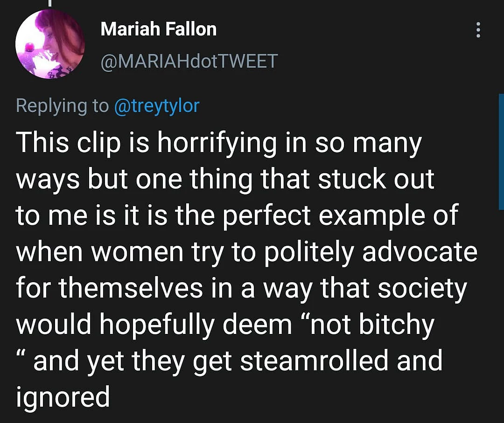Click the "Replying to" label

tap(63, 106)
